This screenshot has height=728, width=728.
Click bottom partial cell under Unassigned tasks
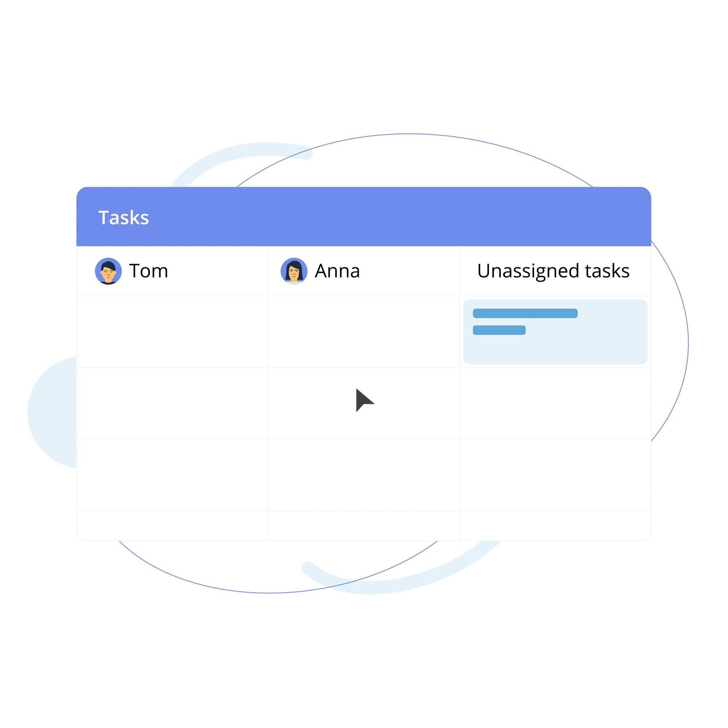click(555, 526)
